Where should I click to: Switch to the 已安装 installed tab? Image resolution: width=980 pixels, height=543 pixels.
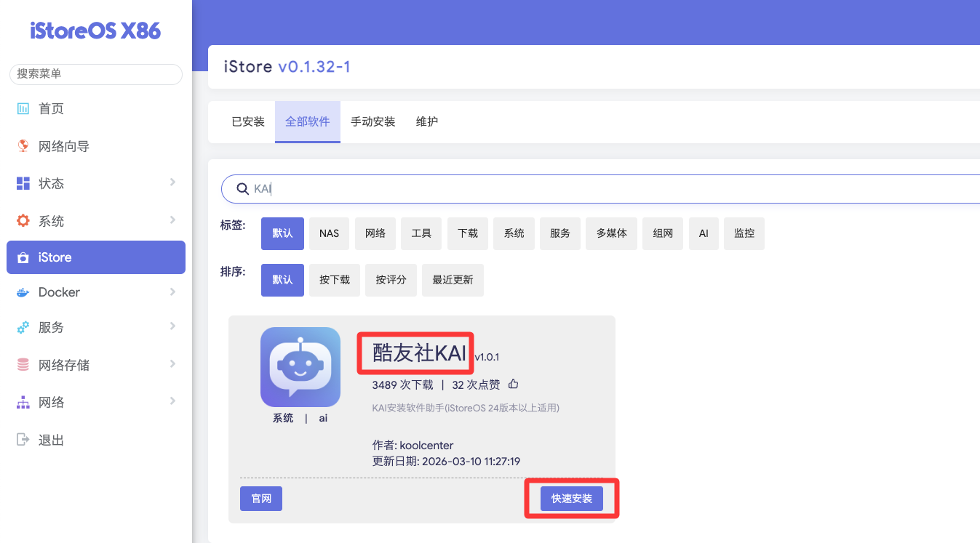coord(248,122)
